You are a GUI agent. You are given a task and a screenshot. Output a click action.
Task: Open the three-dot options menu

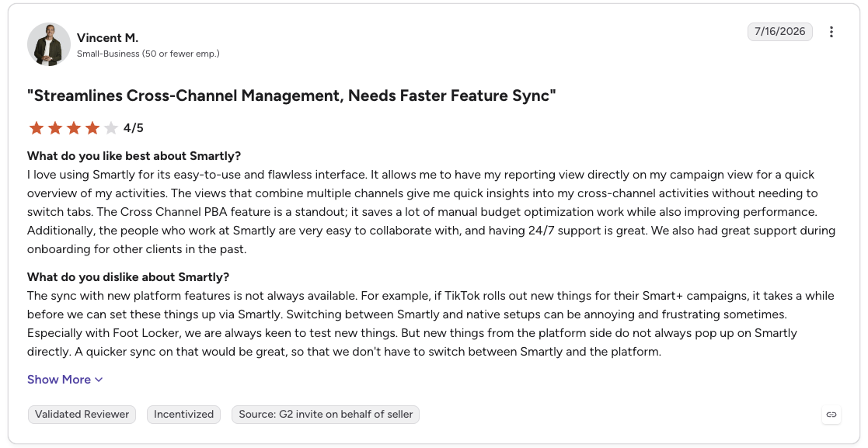(x=831, y=32)
